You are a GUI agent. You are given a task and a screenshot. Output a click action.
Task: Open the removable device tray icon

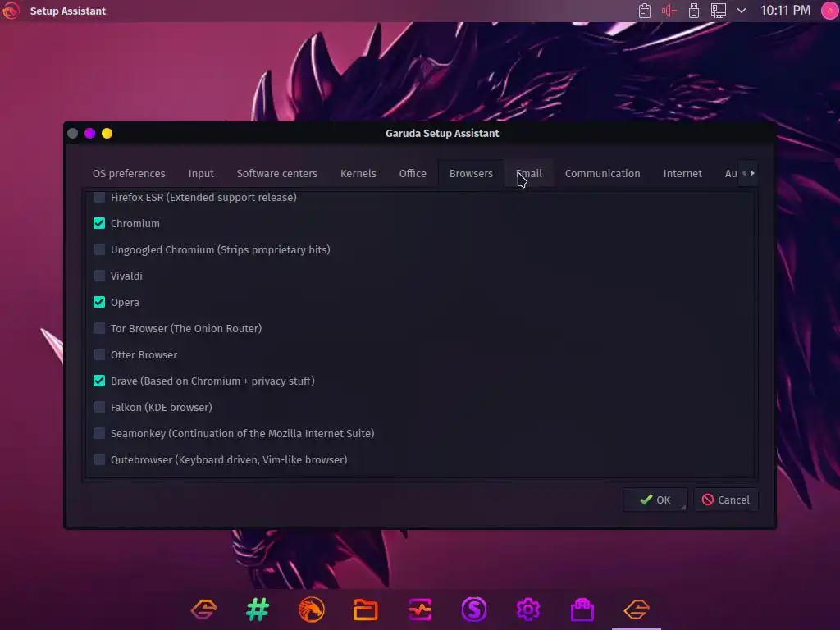point(694,11)
